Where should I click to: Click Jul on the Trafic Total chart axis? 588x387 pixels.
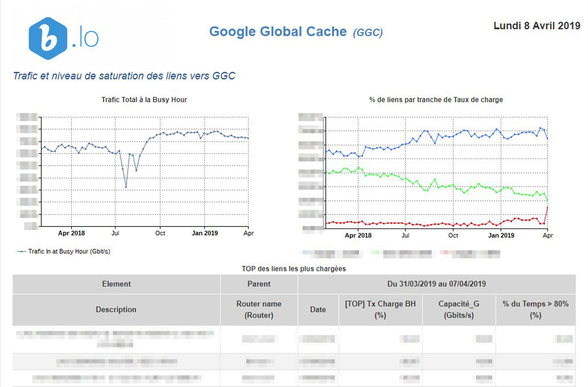(115, 233)
